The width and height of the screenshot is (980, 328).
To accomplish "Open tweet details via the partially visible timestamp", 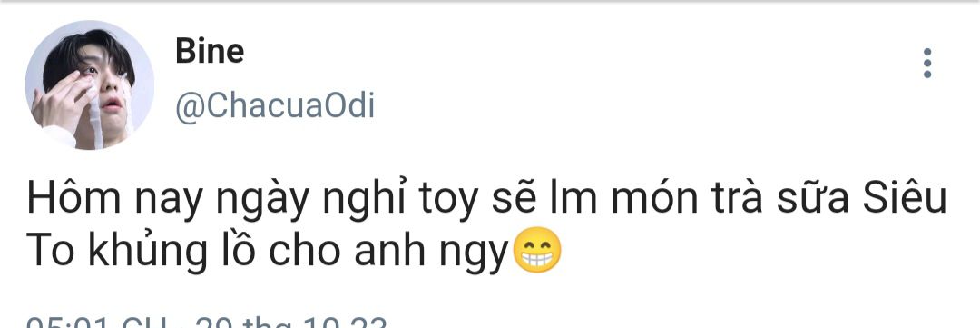I will point(97,323).
